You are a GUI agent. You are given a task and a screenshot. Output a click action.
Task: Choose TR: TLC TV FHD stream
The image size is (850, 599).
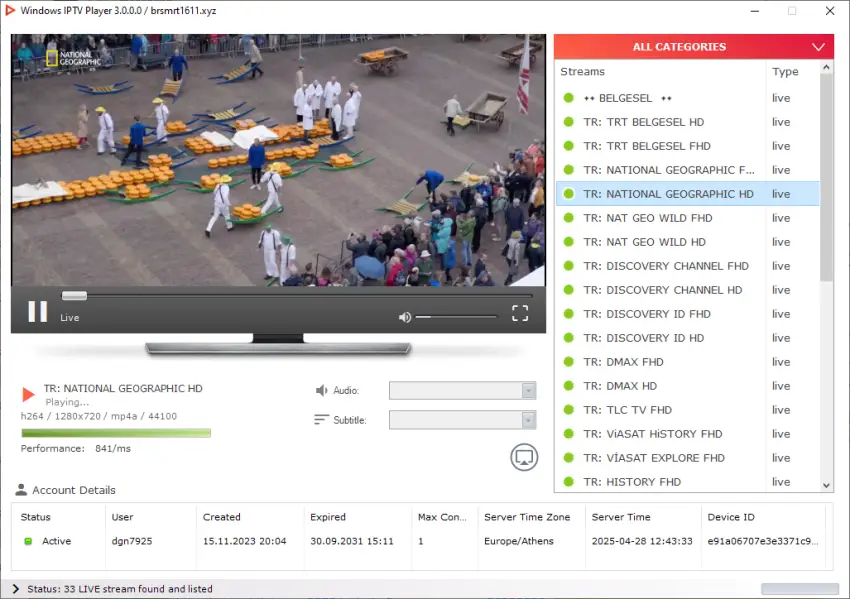[687, 410]
